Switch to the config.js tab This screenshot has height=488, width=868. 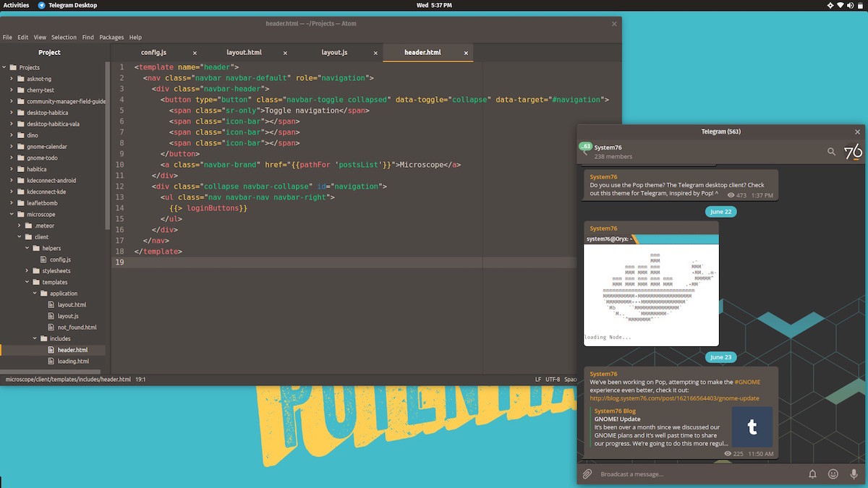coord(153,52)
